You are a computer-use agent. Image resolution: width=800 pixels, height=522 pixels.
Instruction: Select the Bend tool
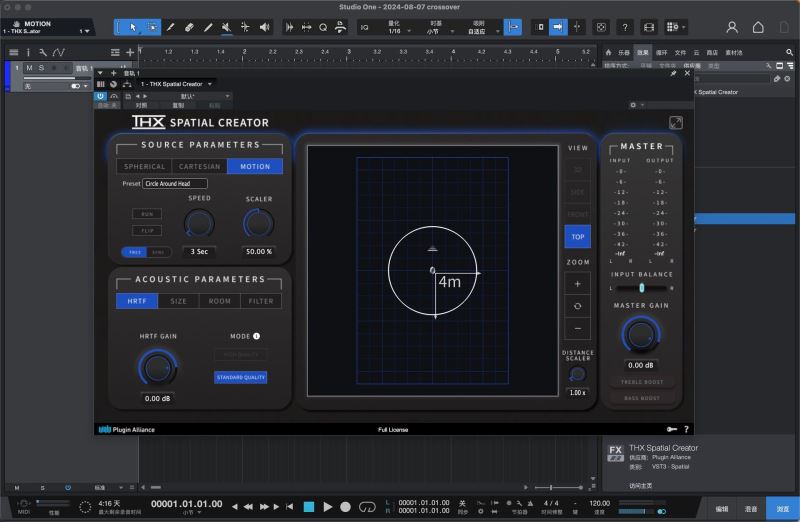point(245,27)
